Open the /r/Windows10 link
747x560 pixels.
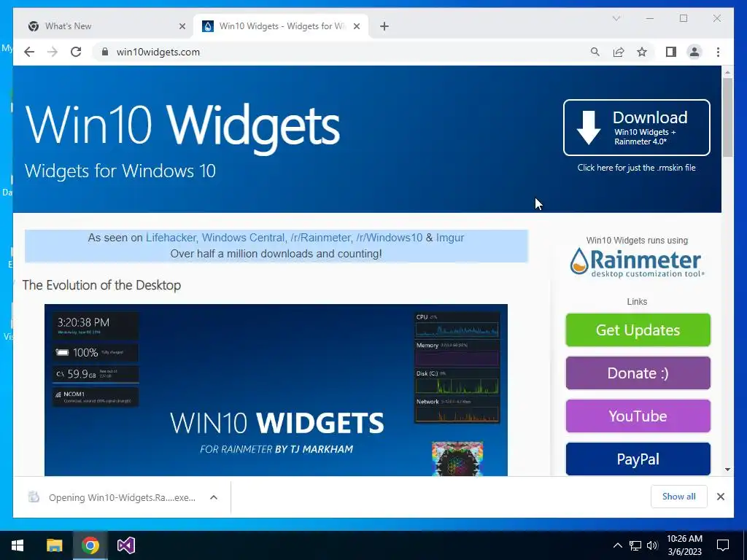click(390, 238)
